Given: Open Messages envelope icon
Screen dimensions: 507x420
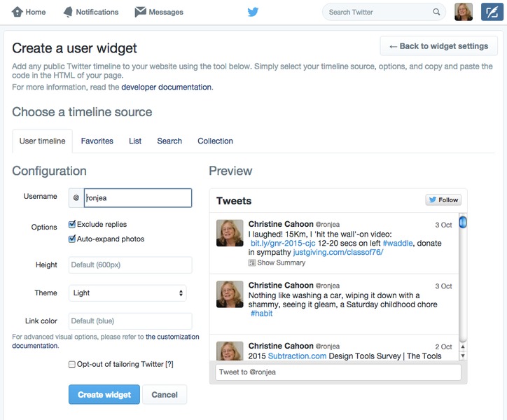Looking at the screenshot, I should coord(141,12).
